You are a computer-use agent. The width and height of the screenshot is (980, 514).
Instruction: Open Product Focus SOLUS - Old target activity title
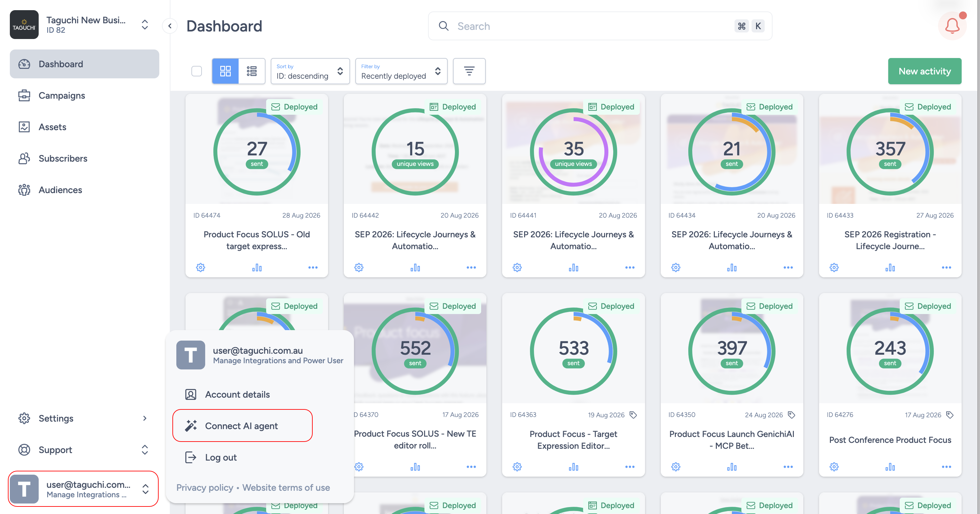(257, 240)
